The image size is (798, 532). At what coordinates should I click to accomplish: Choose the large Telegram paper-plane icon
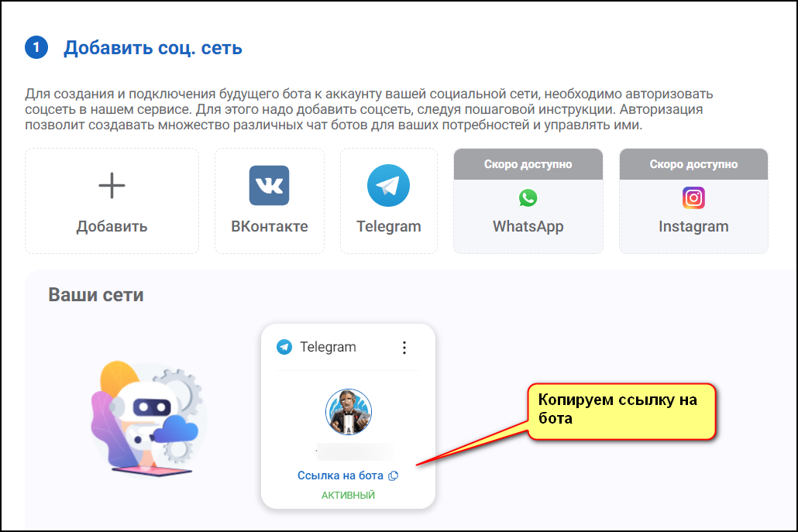coord(388,185)
